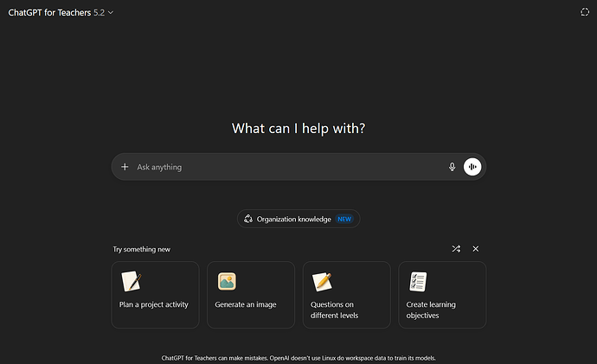Start dictation with the microphone icon
This screenshot has width=597, height=364.
click(452, 167)
